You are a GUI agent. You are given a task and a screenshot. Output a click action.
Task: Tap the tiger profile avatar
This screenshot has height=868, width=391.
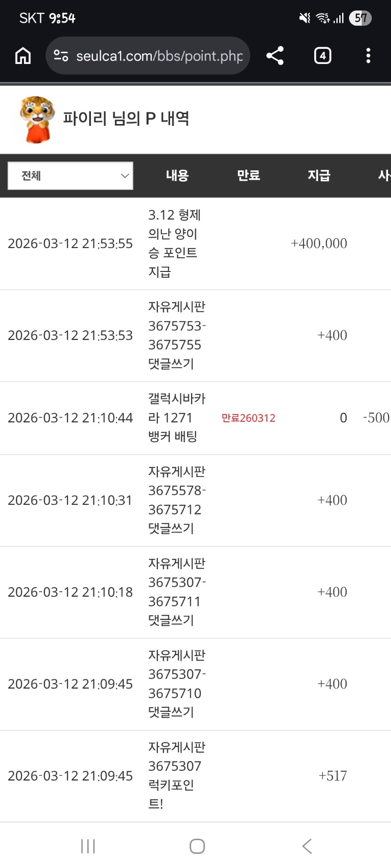37,119
